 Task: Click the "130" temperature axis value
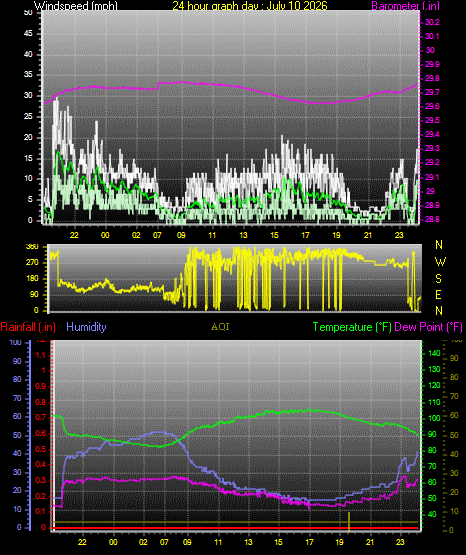[x=434, y=369]
